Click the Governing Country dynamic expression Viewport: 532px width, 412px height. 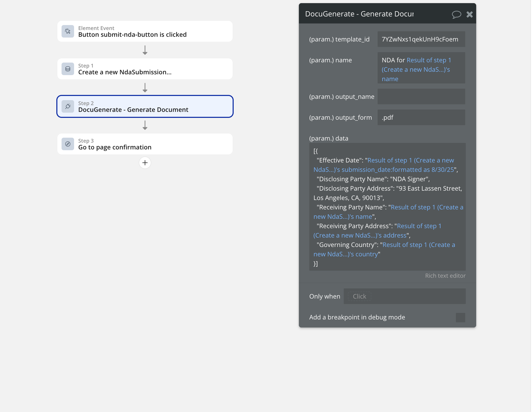[384, 250]
